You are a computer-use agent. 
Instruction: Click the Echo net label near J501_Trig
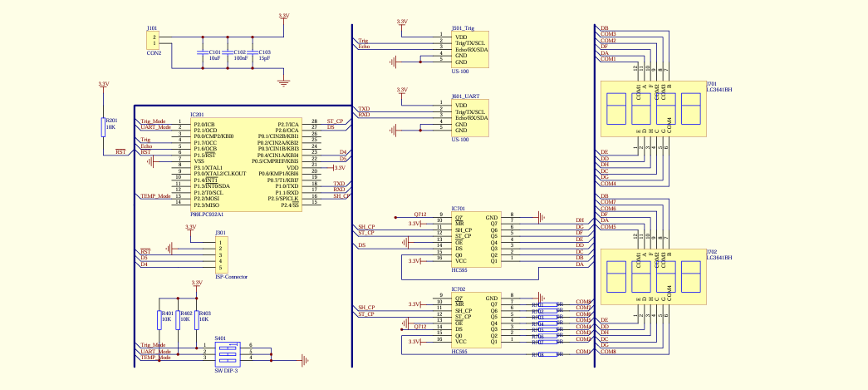tap(364, 47)
